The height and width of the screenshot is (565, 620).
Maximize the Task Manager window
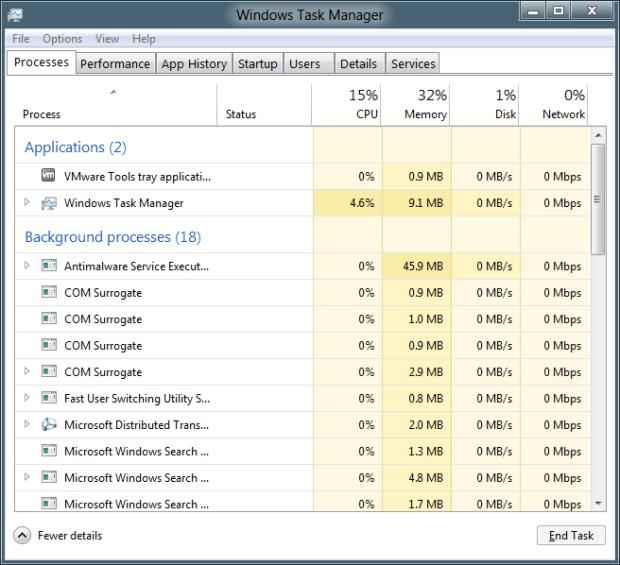558,11
